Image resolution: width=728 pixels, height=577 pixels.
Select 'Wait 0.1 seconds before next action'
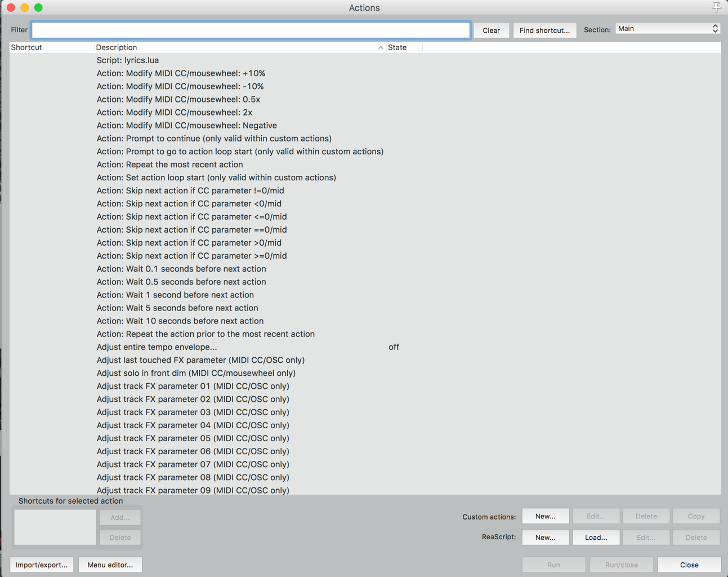(x=365, y=269)
